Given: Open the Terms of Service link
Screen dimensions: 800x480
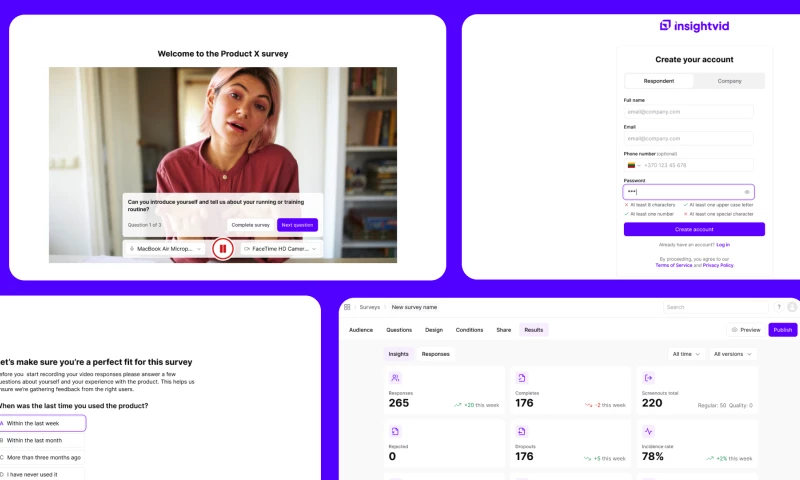Looking at the screenshot, I should coord(673,265).
